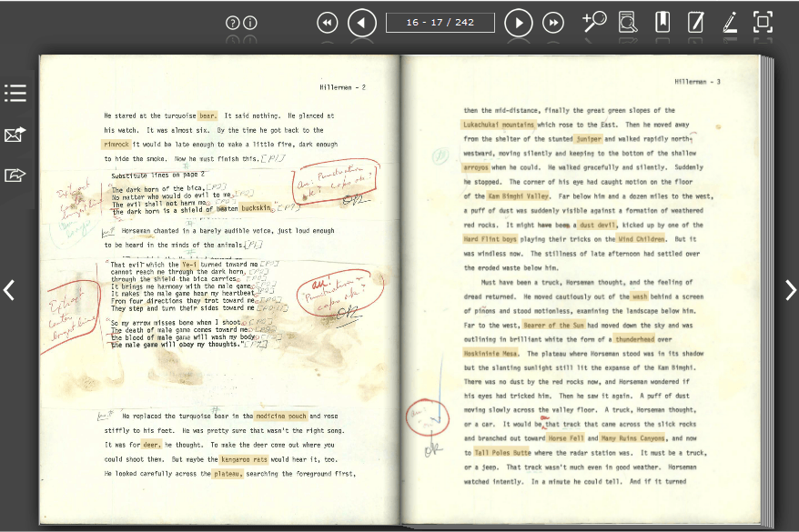This screenshot has height=532, width=799.
Task: Click highlighted term 'Hoskininie Mesa'
Action: tap(491, 354)
